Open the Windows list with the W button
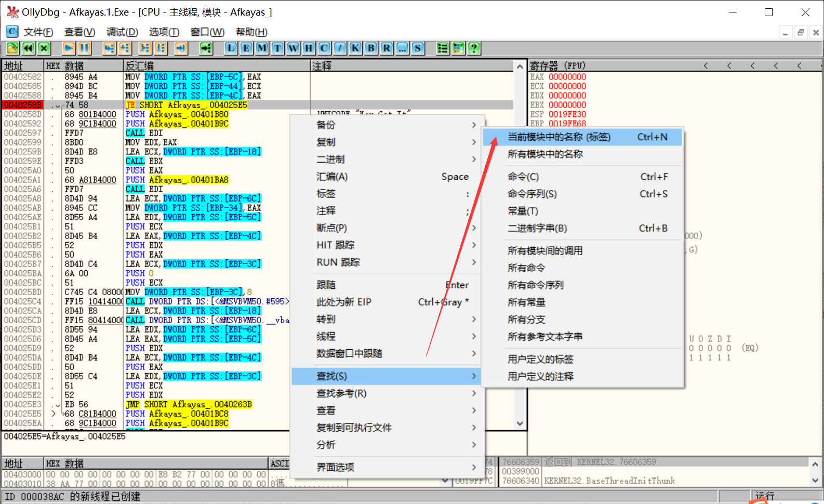The image size is (824, 504). pos(293,48)
